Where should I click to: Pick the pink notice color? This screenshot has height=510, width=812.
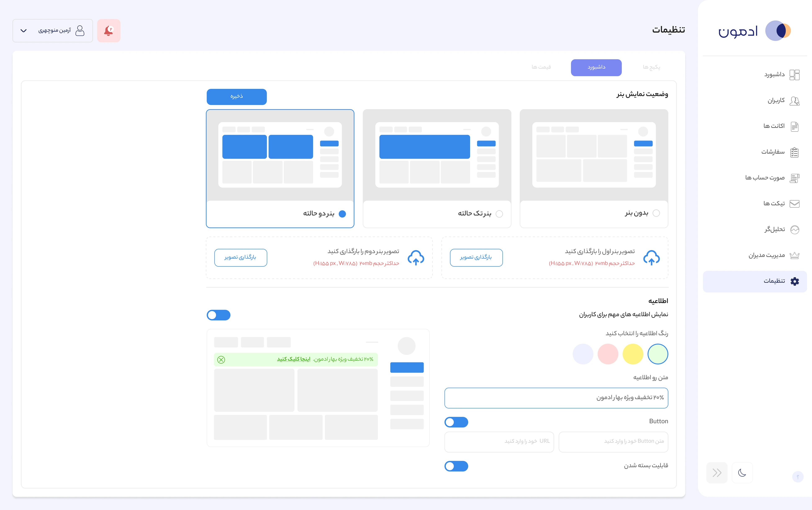[608, 354]
